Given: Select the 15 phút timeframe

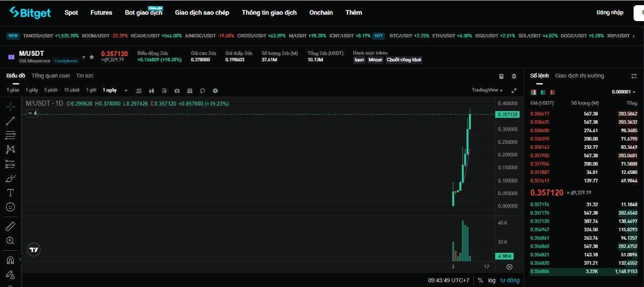Looking at the screenshot, I should (71, 90).
